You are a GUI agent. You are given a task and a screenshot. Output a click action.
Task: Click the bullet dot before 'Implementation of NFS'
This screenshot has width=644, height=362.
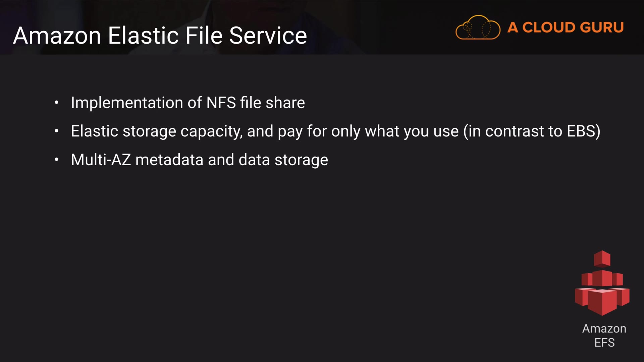[x=57, y=103]
